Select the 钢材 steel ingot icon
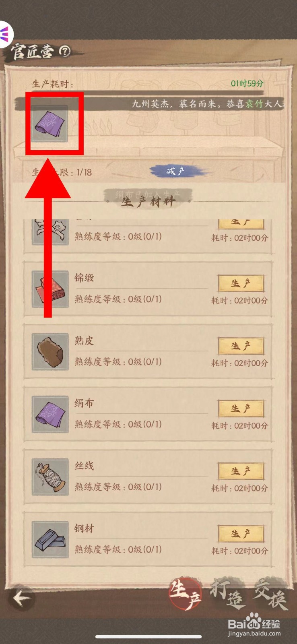The image size is (297, 644). (50, 539)
